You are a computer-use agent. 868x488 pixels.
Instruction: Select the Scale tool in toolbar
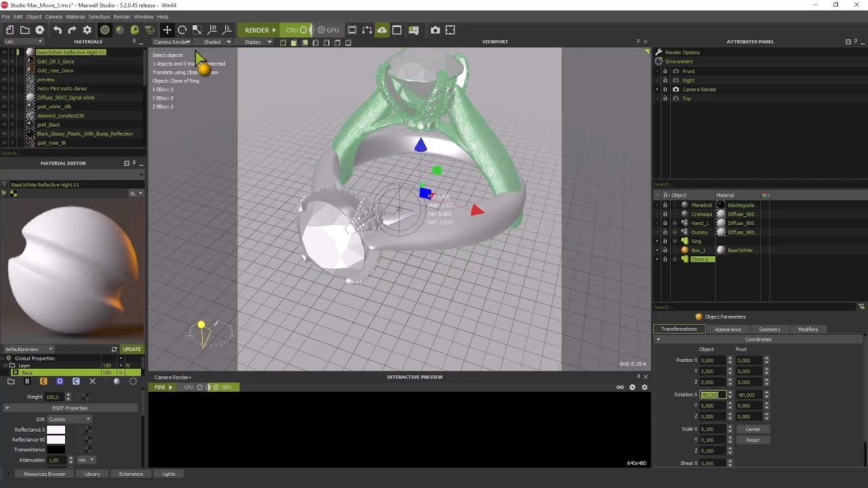[x=197, y=30]
